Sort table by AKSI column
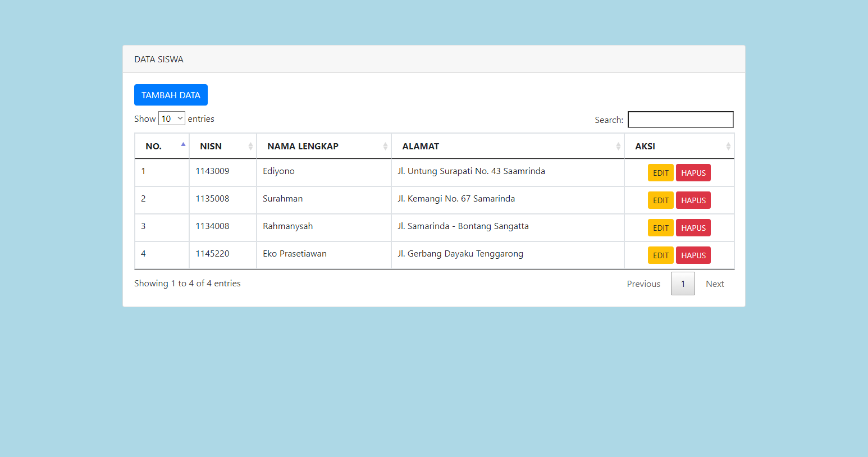 [x=679, y=146]
